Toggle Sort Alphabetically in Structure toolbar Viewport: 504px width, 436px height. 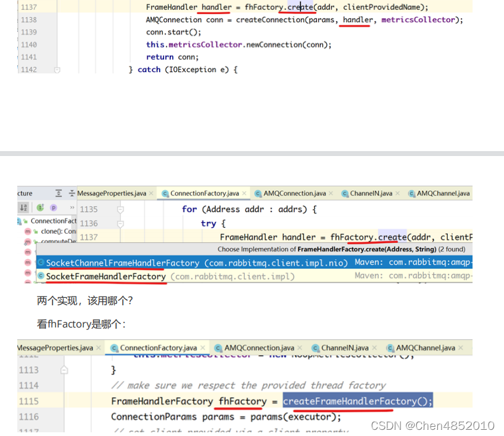coord(23,208)
